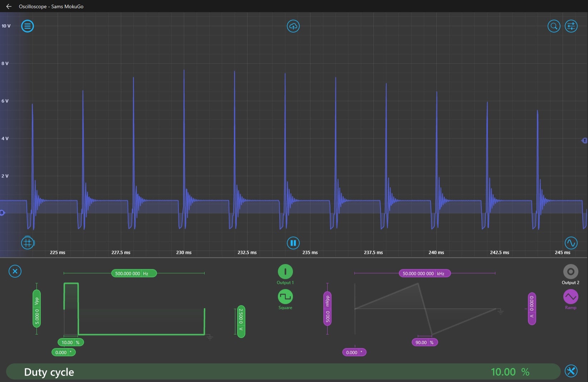Open the main hamburger menu
Viewport: 588px width, 382px height.
click(x=28, y=26)
